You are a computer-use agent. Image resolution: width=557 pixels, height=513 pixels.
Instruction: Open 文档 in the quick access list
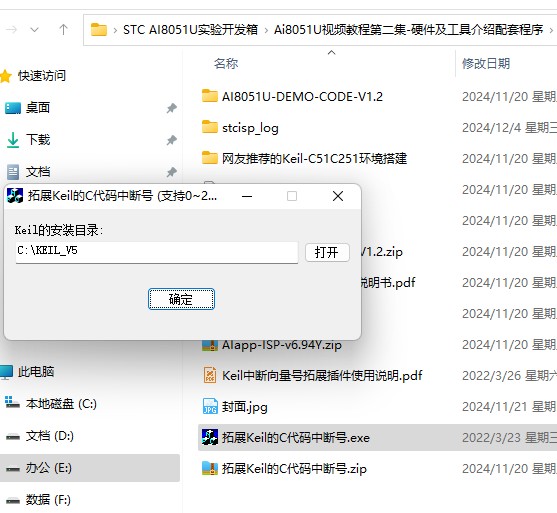click(38, 172)
